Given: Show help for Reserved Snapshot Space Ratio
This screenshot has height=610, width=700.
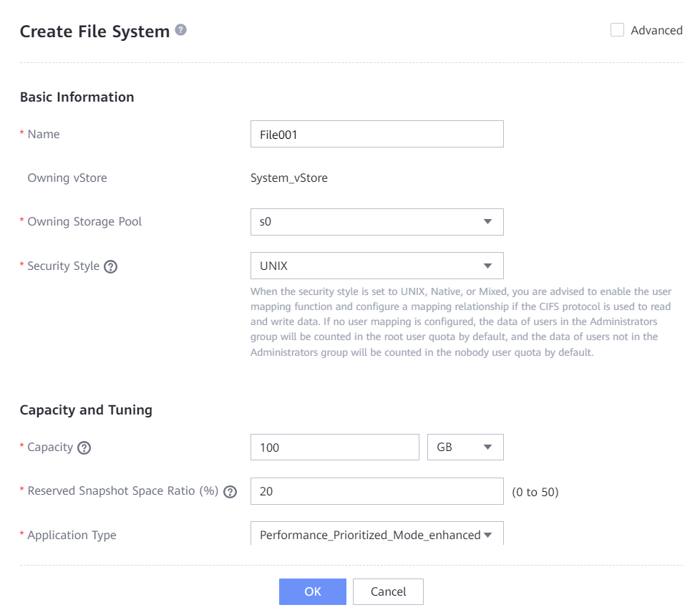Looking at the screenshot, I should pyautogui.click(x=230, y=492).
